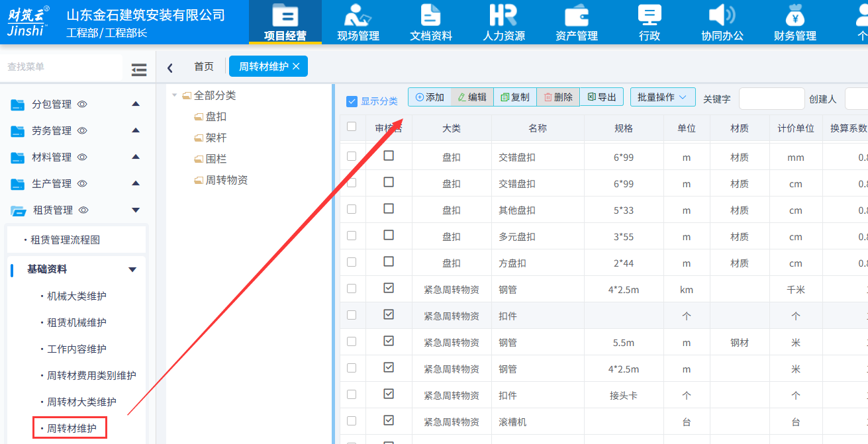Click the 编辑 button
The width and height of the screenshot is (868, 444).
pyautogui.click(x=472, y=97)
